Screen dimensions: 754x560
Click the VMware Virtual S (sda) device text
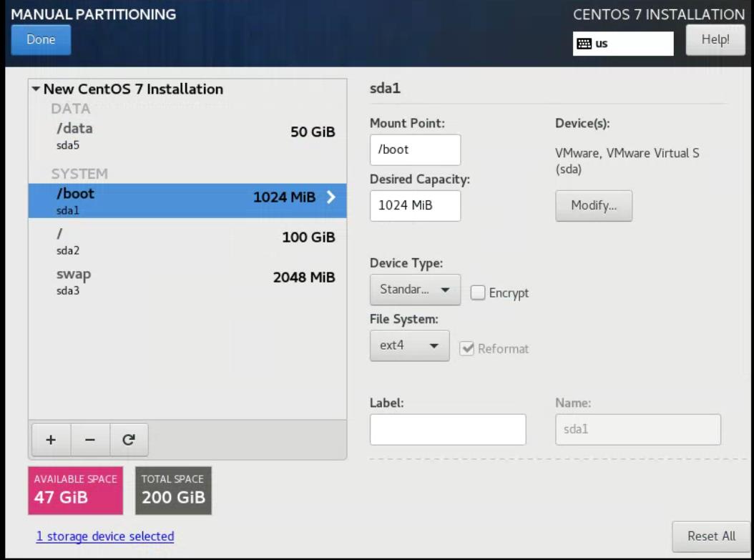click(627, 161)
